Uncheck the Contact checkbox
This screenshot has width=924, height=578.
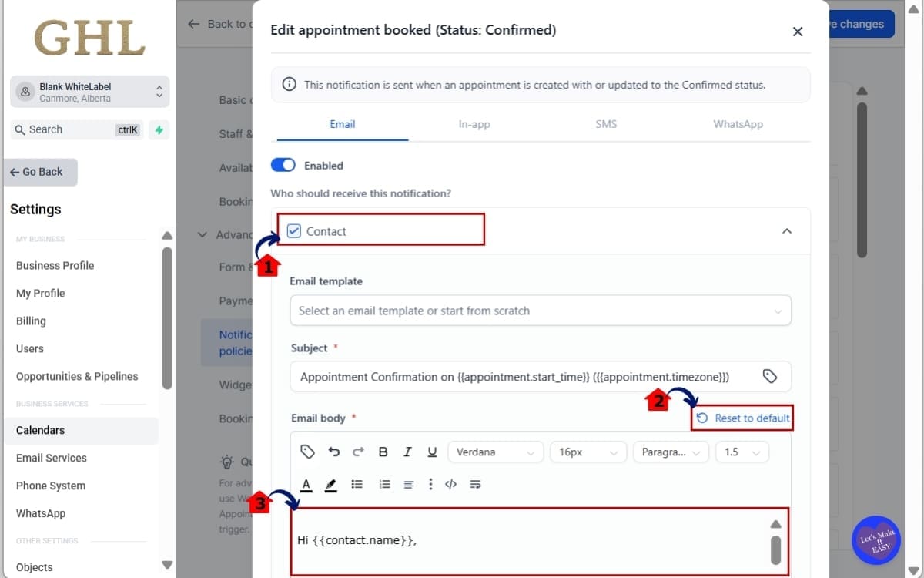293,231
